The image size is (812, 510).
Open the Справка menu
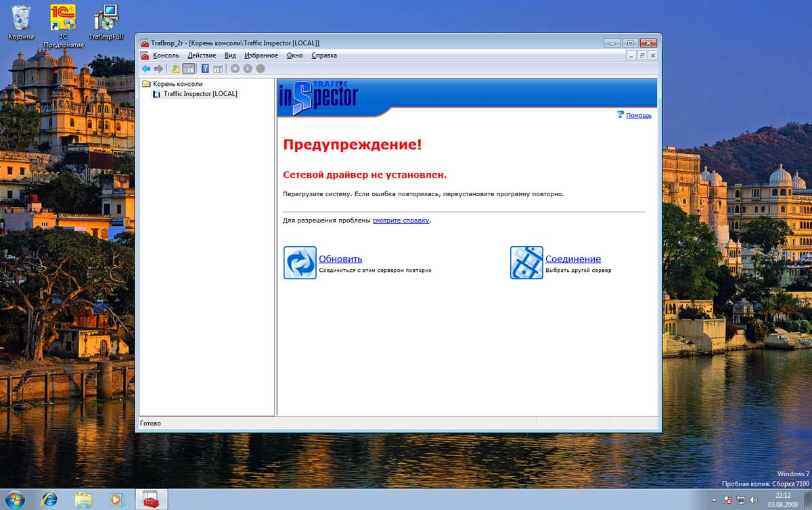coord(324,55)
